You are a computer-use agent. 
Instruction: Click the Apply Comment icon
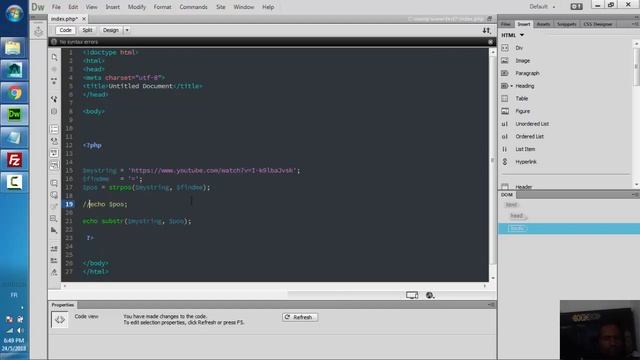click(54, 183)
